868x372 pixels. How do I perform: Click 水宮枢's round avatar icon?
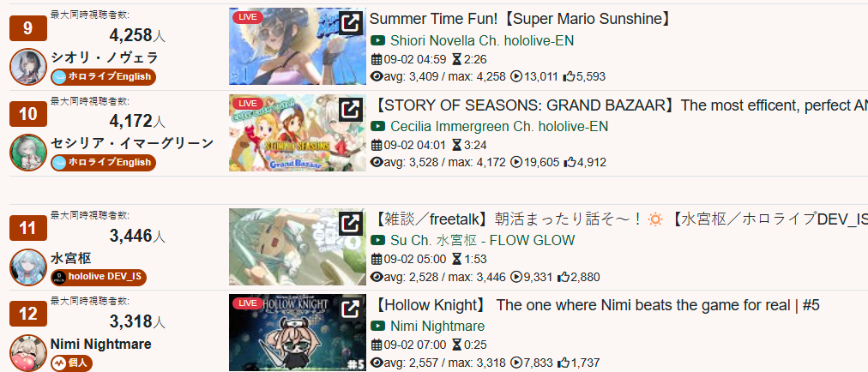point(28,267)
